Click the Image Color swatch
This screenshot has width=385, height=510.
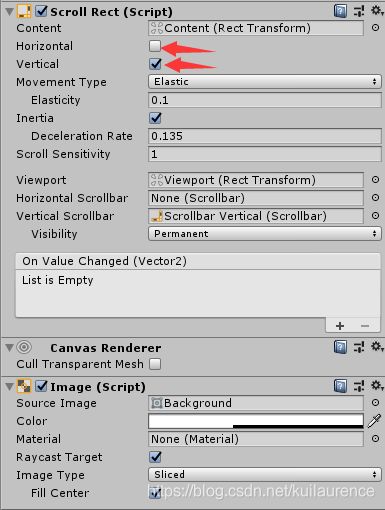tap(256, 421)
